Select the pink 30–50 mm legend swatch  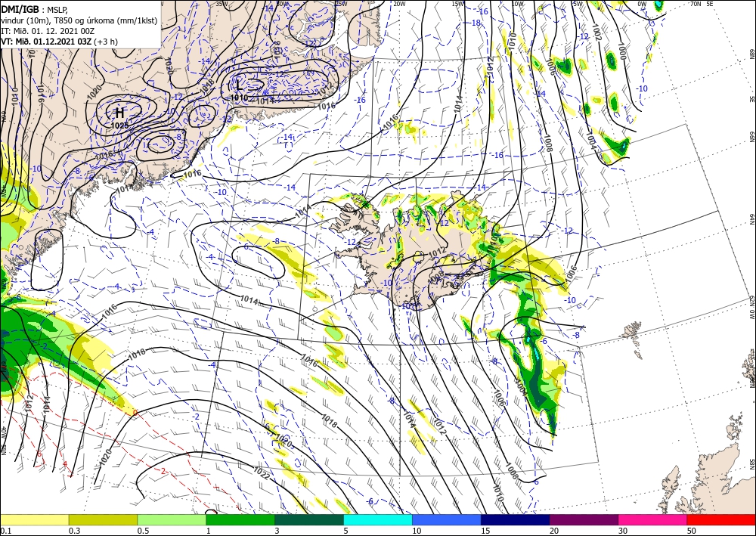coord(653,519)
